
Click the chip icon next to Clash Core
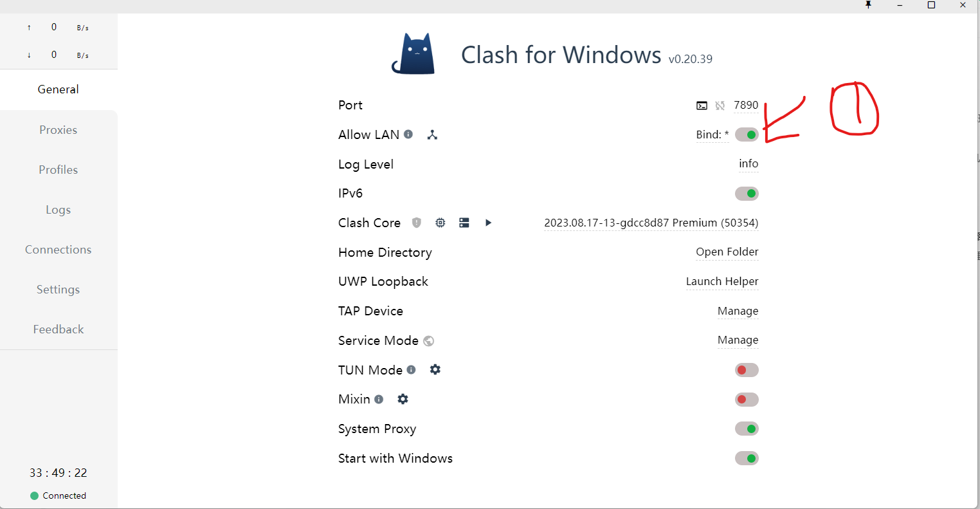(x=440, y=223)
